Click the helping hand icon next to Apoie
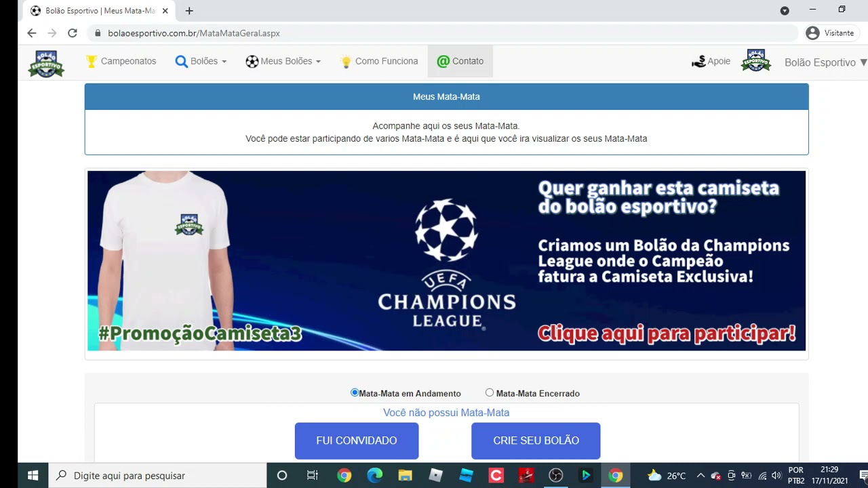The image size is (868, 488). 698,62
